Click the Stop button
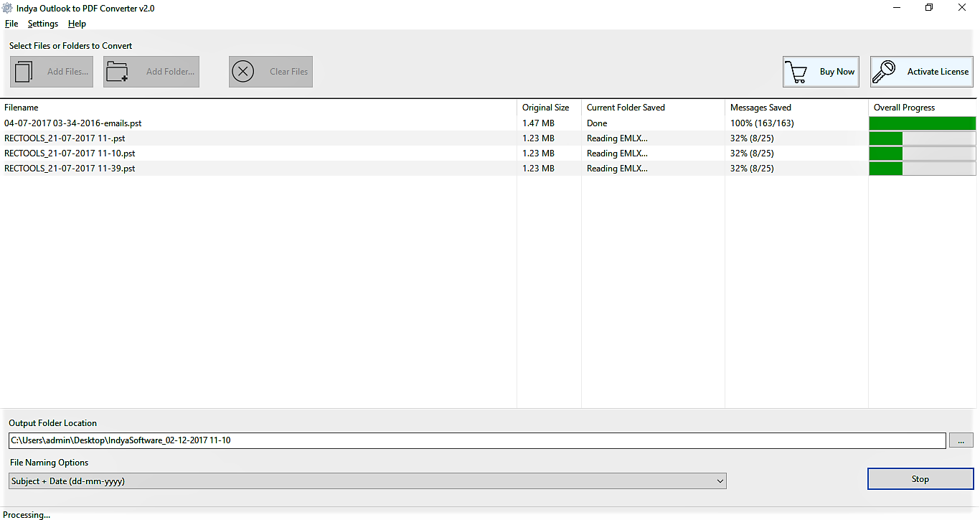Screen dimensions: 980x520 pyautogui.click(x=920, y=479)
